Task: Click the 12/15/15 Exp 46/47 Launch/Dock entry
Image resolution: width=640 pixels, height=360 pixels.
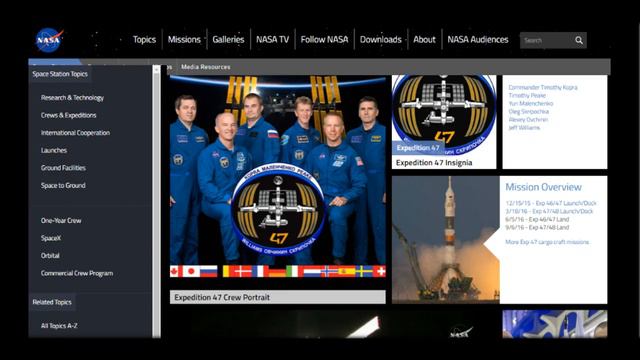Action: (551, 203)
